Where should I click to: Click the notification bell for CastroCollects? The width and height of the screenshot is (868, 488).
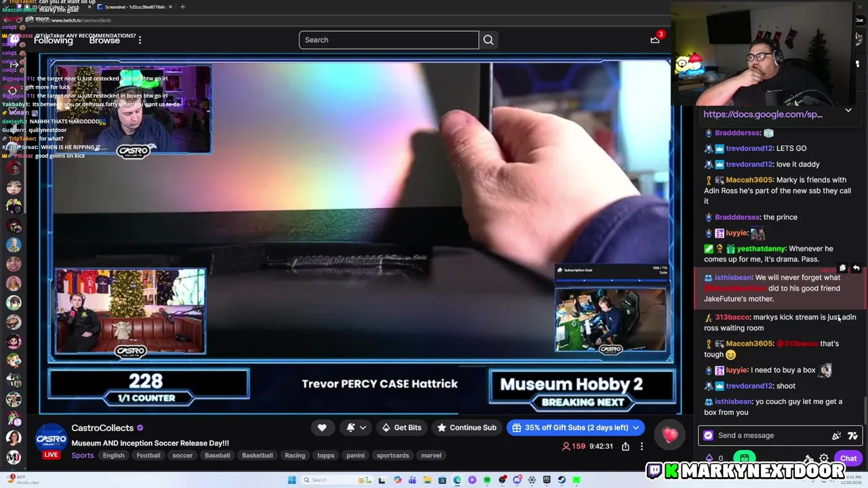[351, 428]
